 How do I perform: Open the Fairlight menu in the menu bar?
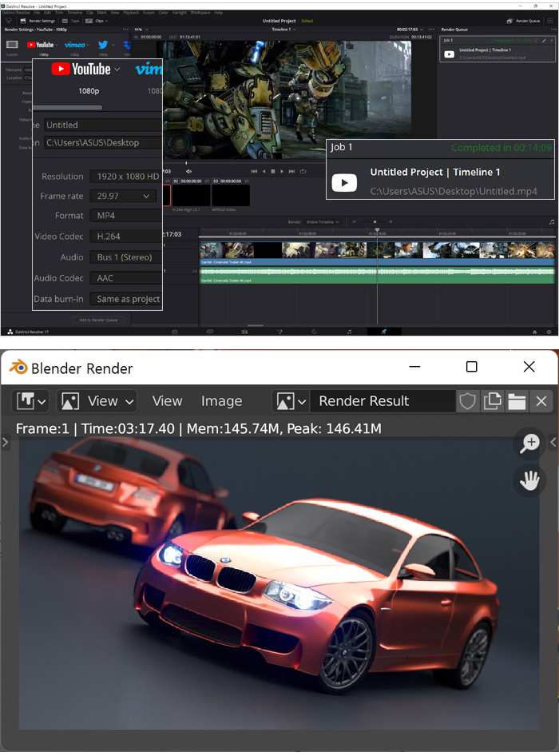pos(179,13)
